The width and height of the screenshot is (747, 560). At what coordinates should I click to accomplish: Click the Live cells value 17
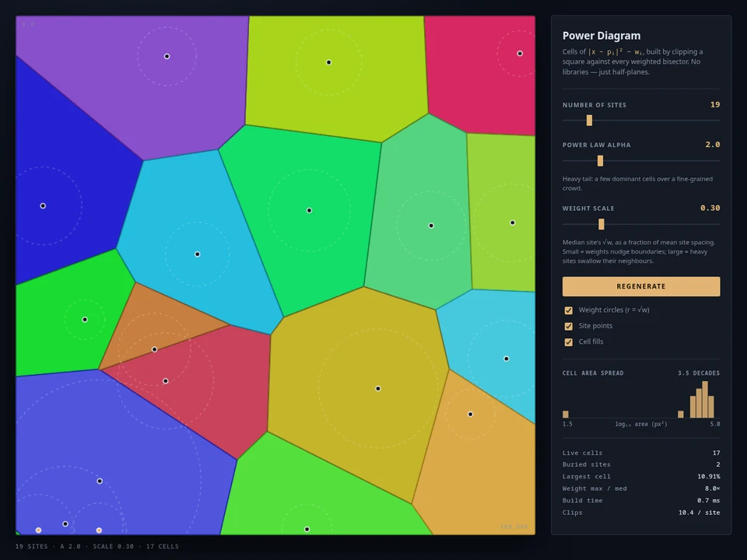click(x=716, y=453)
